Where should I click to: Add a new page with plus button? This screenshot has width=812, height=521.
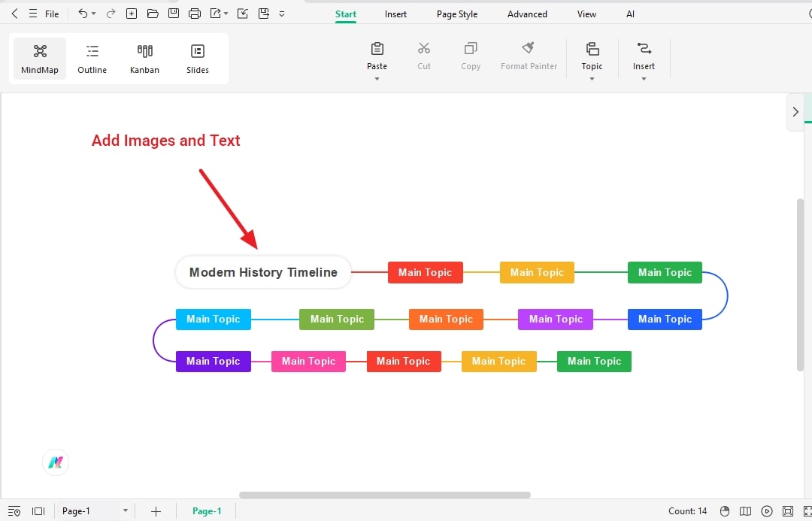(156, 511)
